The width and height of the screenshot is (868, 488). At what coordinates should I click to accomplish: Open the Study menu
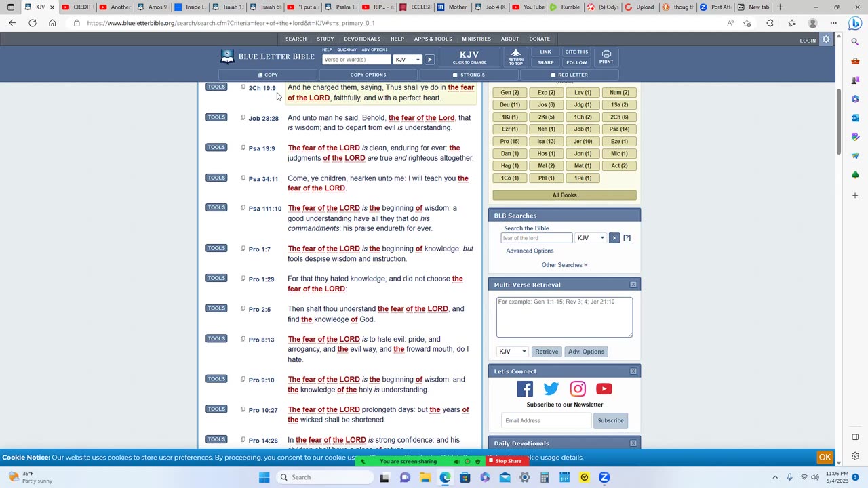[325, 39]
